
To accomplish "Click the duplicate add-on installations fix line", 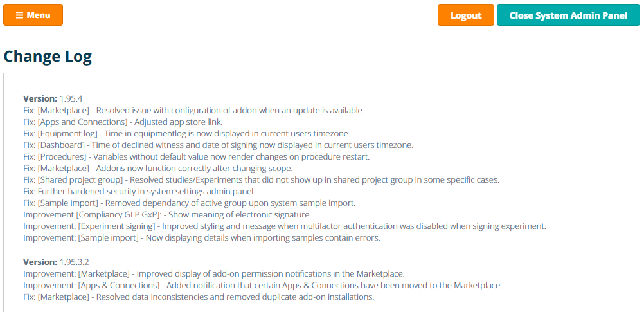I will point(199,297).
